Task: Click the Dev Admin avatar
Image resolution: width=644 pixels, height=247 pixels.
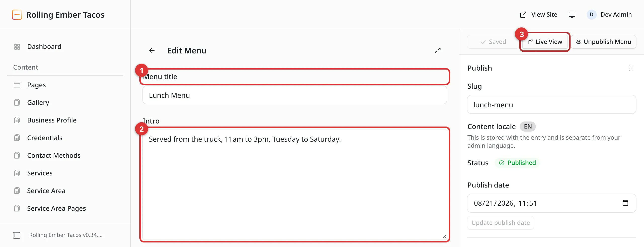Action: click(x=591, y=15)
